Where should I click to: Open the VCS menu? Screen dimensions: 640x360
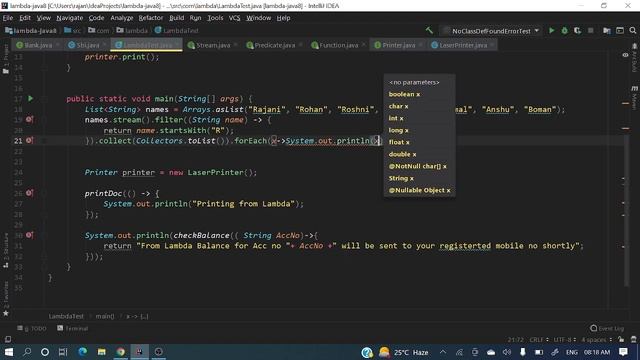click(x=234, y=18)
